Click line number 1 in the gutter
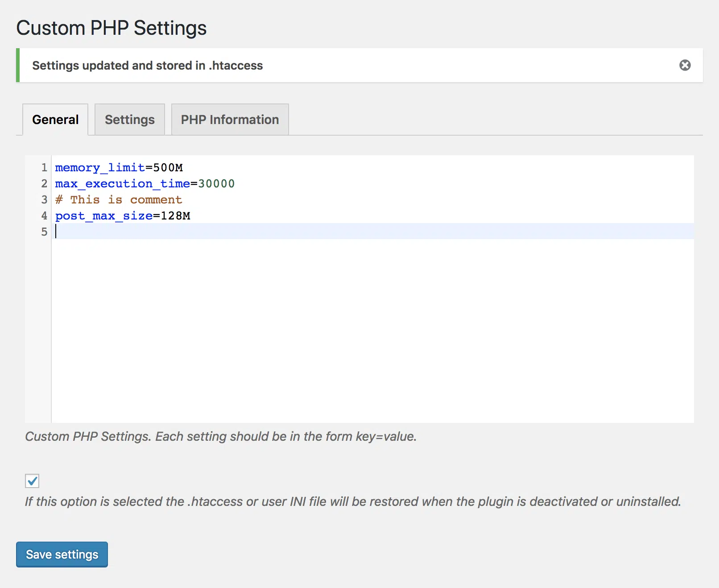Viewport: 719px width, 588px height. (x=44, y=167)
